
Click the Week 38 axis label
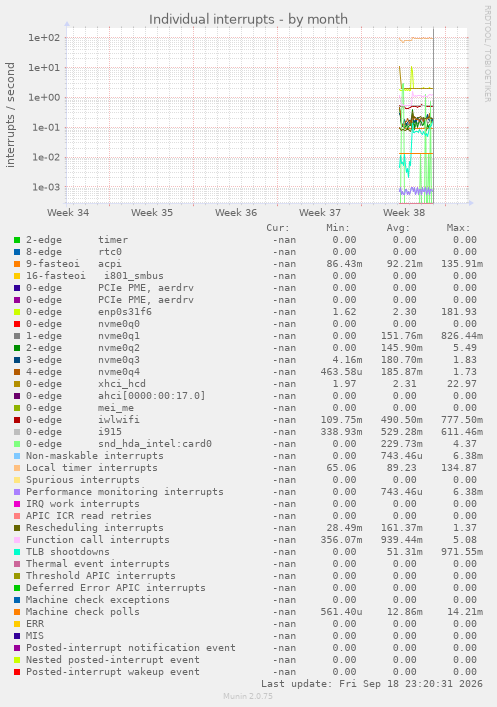[404, 213]
